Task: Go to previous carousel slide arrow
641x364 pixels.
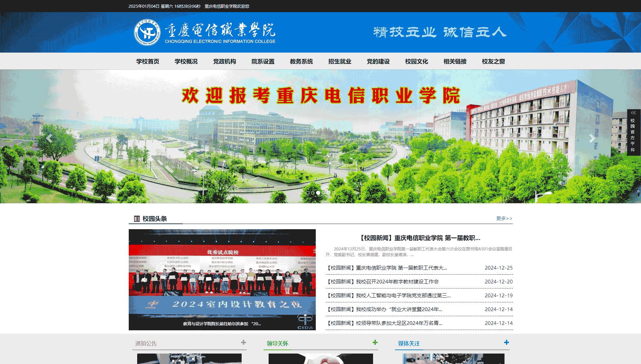Action: pos(49,139)
